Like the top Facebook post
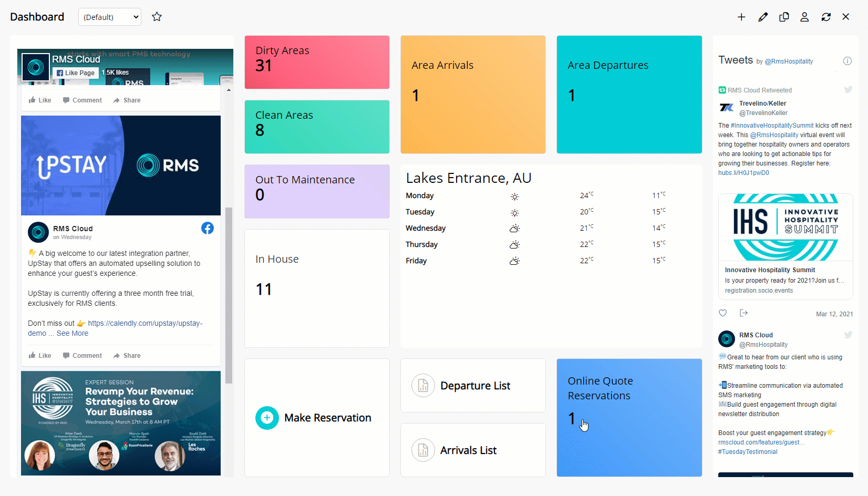Image resolution: width=868 pixels, height=496 pixels. click(x=40, y=100)
